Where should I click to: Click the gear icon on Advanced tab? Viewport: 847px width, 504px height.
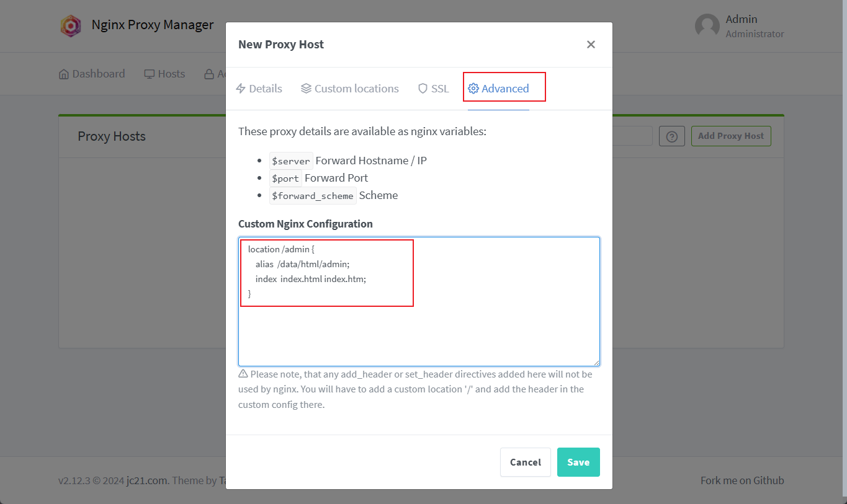tap(473, 89)
